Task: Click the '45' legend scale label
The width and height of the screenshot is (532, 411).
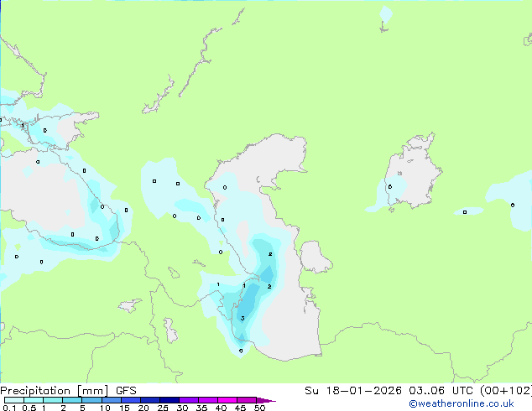Action: [x=240, y=408]
